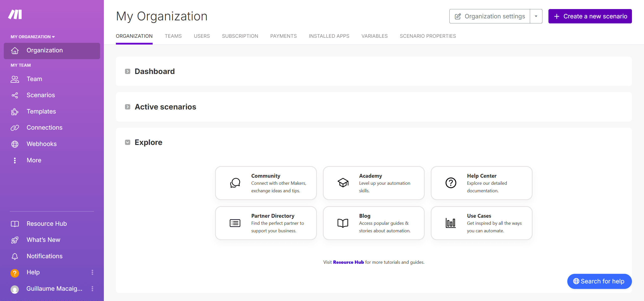644x301 pixels.
Task: Open the user profile three-dot options
Action: click(x=92, y=289)
